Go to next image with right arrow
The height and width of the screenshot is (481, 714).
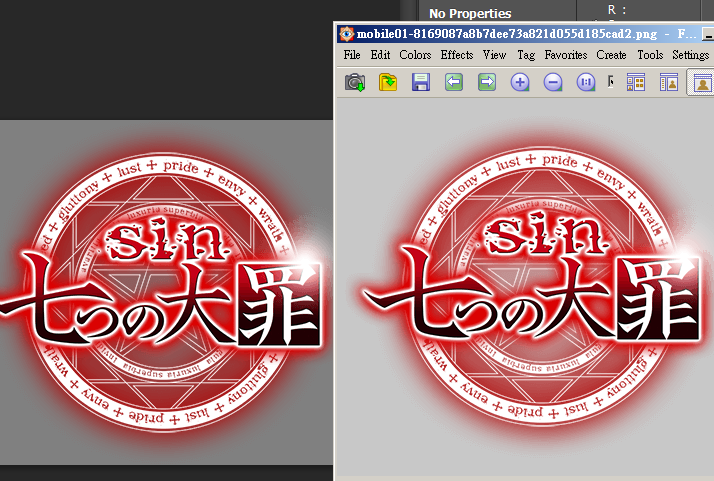487,82
